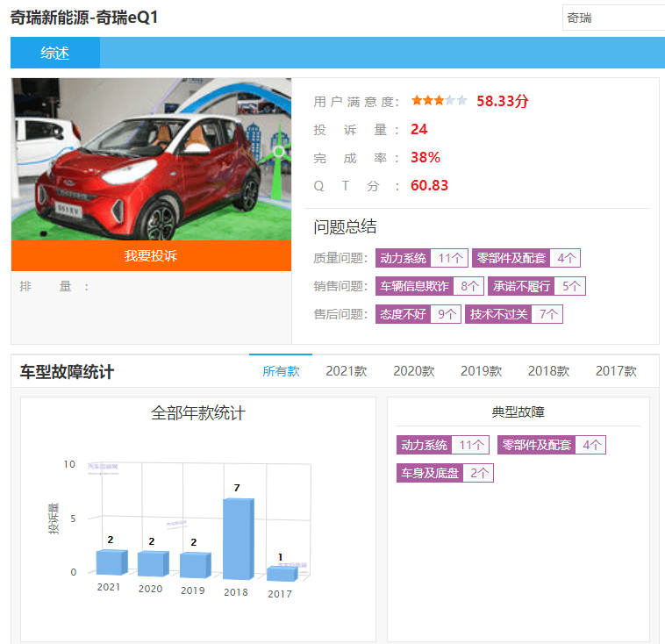665x644 pixels.
Task: Click the 投诉量 y-axis label
Action: pos(54,519)
